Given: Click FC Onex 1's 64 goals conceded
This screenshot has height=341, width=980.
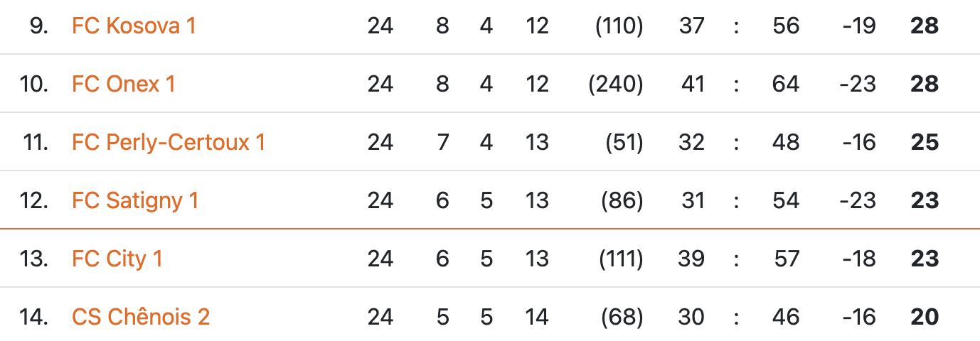Looking at the screenshot, I should [786, 85].
